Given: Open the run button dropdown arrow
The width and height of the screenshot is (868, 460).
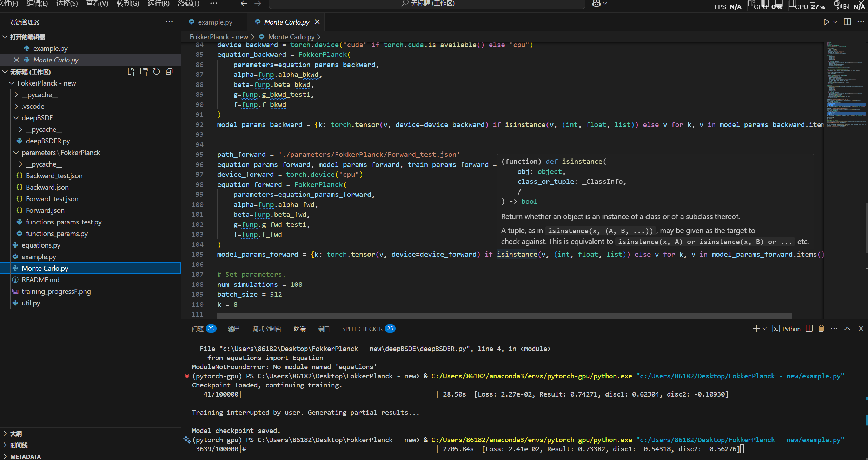Looking at the screenshot, I should (835, 22).
